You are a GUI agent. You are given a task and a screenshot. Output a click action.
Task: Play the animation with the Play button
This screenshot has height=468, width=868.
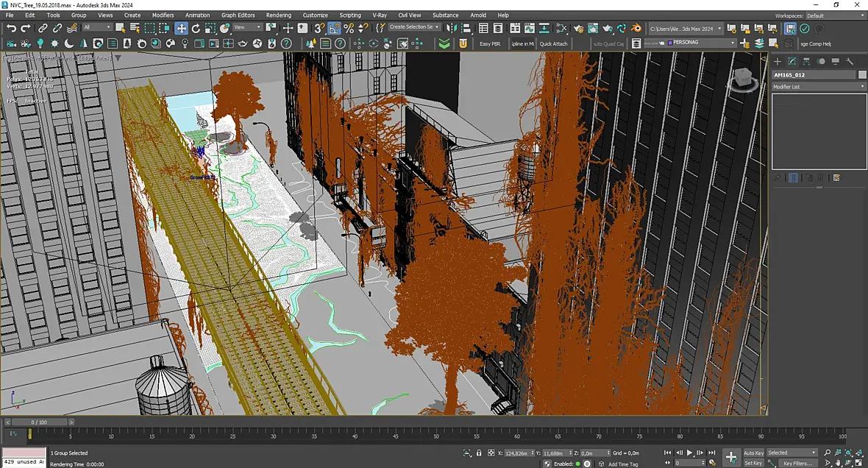[x=690, y=453]
